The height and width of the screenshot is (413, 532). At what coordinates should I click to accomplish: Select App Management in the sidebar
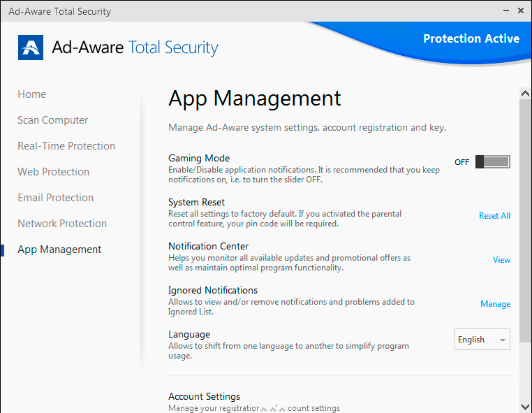59,249
